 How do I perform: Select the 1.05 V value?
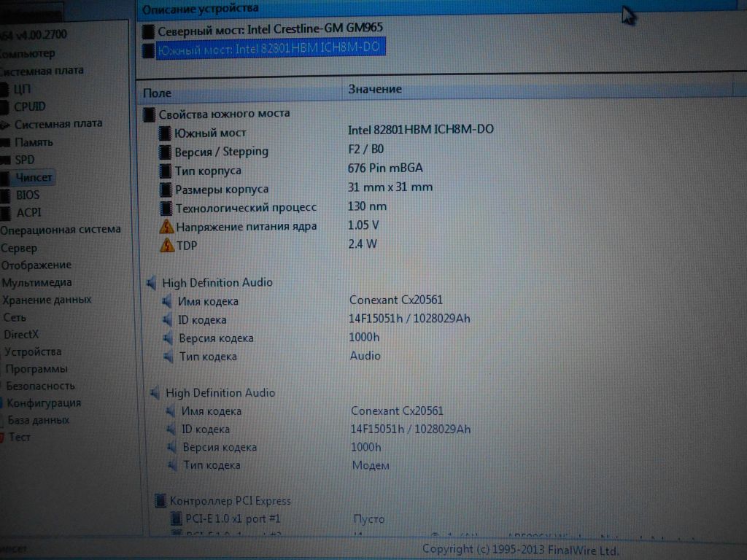coord(363,225)
